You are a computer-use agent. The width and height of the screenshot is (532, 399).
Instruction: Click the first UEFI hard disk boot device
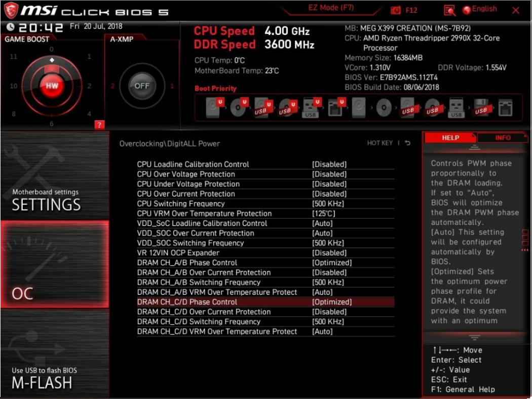214,107
